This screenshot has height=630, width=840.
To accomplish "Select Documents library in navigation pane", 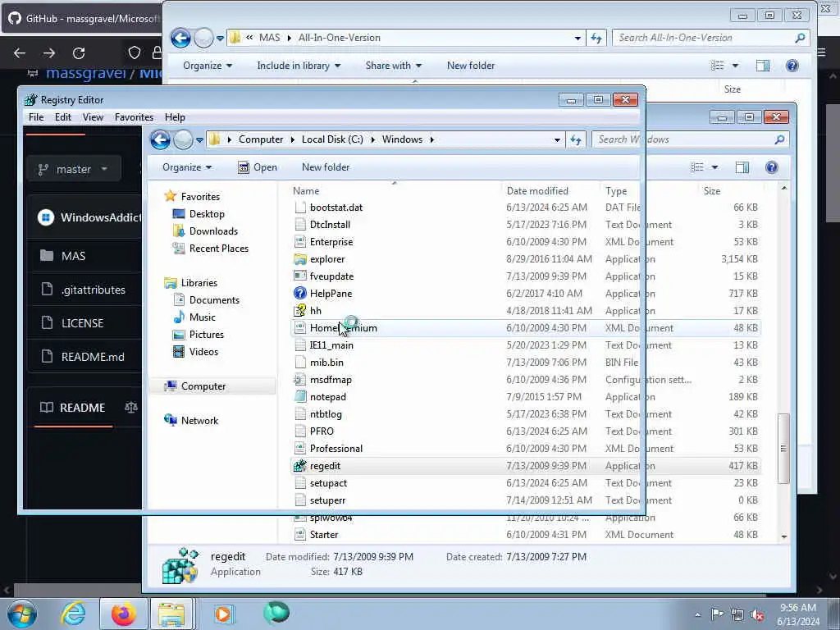I will [214, 300].
